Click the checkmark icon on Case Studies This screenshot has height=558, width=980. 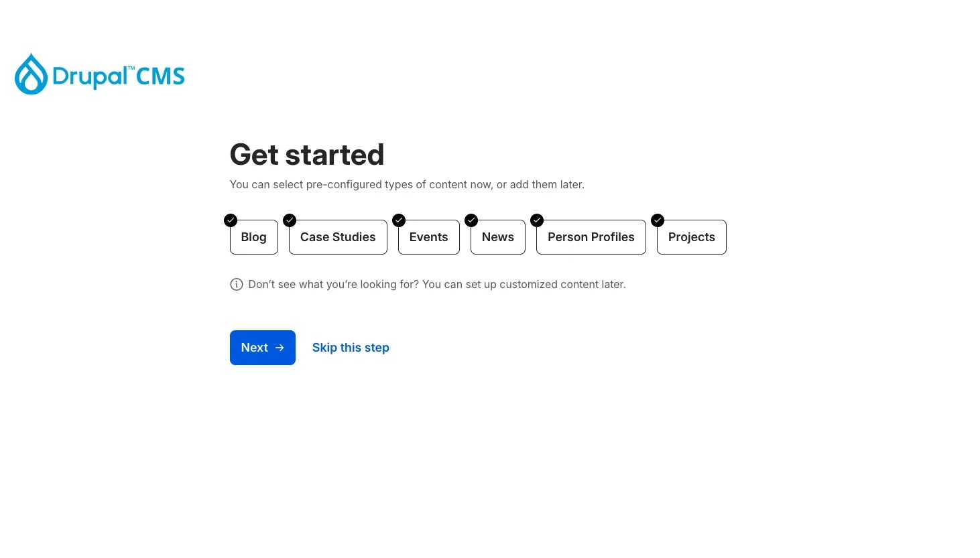[290, 220]
